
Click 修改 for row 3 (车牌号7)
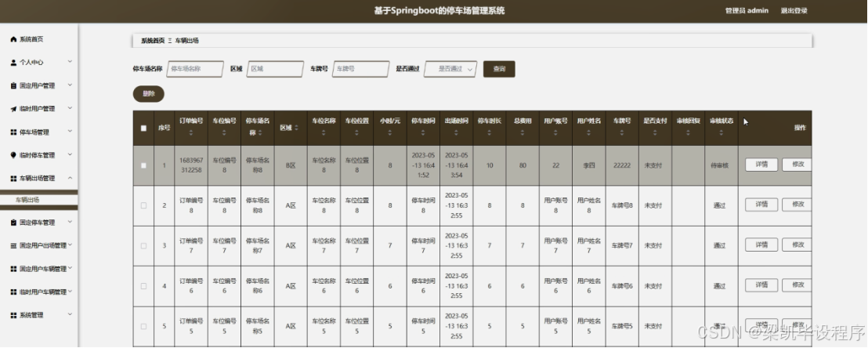pos(797,245)
